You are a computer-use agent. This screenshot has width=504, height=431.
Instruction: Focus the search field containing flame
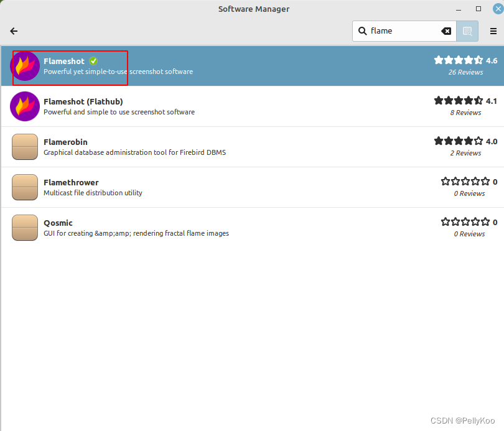(x=404, y=31)
